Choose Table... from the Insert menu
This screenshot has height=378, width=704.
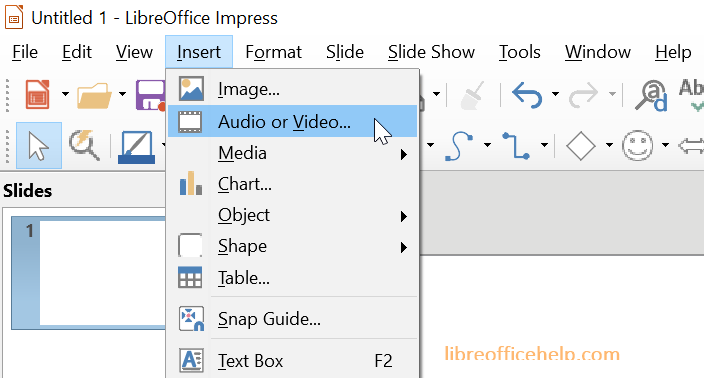pos(292,278)
